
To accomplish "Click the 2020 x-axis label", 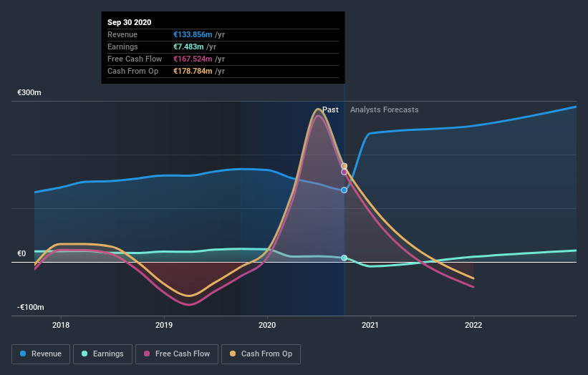I will coord(267,325).
